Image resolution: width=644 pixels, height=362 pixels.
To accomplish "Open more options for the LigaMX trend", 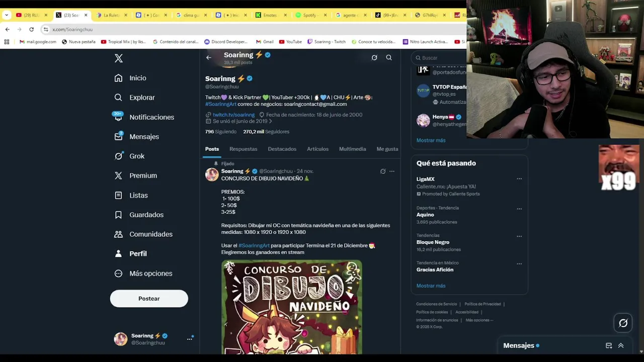I will coord(519,179).
